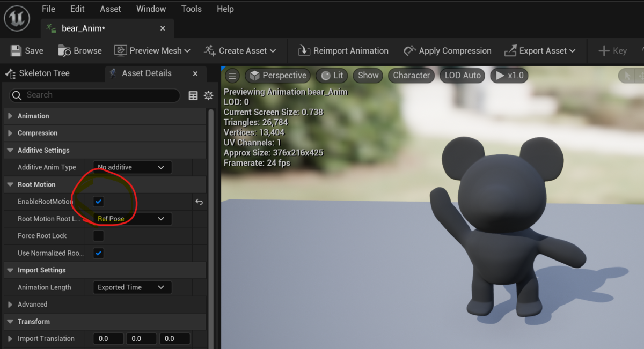
Task: Close the bear_Anim tab
Action: (163, 28)
